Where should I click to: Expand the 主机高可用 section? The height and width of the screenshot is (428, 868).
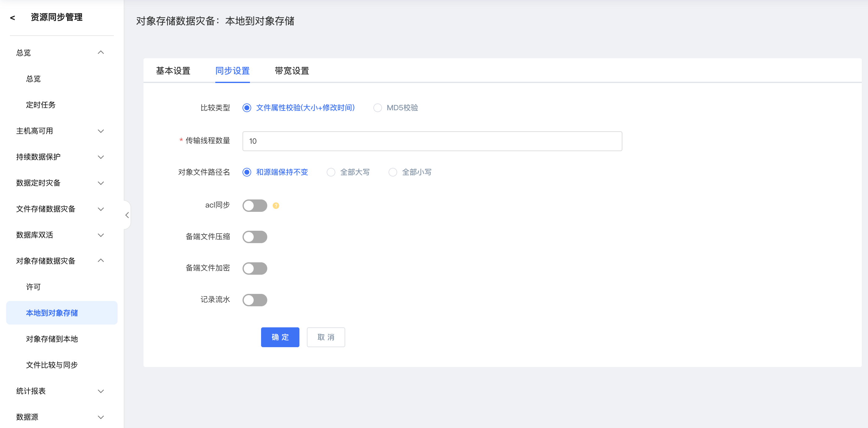[x=101, y=131]
